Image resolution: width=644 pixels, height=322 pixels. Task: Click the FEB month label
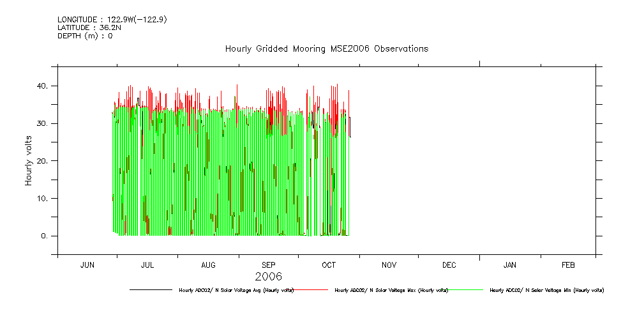click(568, 265)
